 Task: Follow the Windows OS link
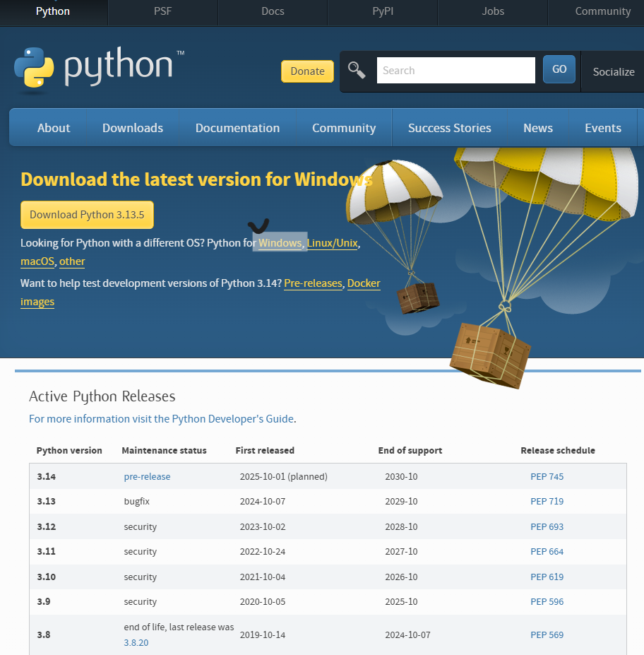click(280, 242)
